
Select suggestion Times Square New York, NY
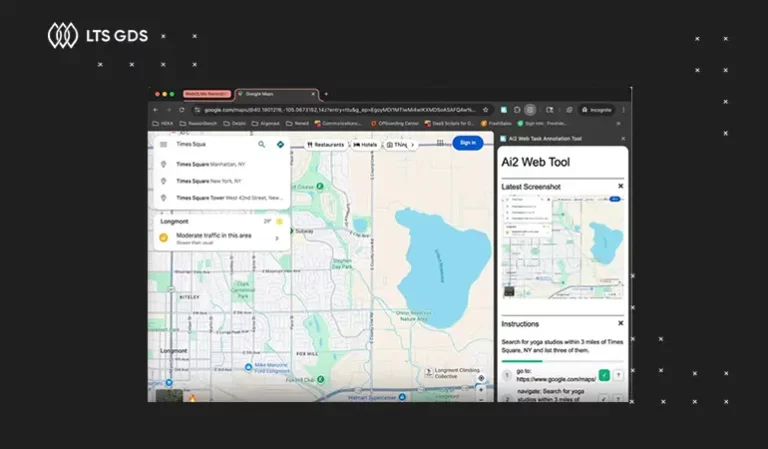point(222,181)
